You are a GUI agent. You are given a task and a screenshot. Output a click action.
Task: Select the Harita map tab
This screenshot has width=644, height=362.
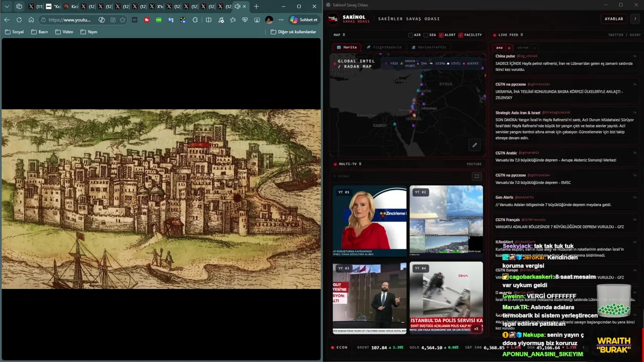point(347,47)
